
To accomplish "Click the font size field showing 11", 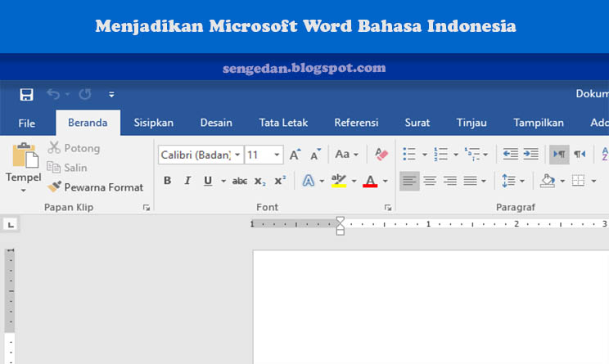I will [x=259, y=155].
